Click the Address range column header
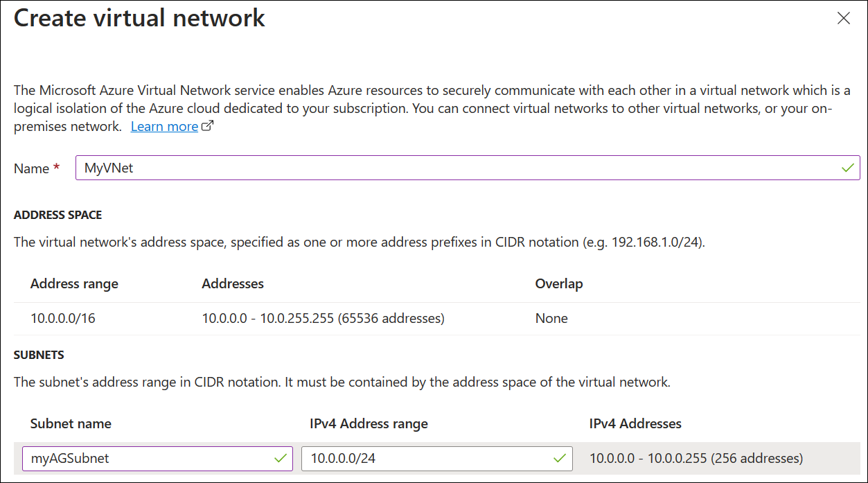 tap(74, 283)
